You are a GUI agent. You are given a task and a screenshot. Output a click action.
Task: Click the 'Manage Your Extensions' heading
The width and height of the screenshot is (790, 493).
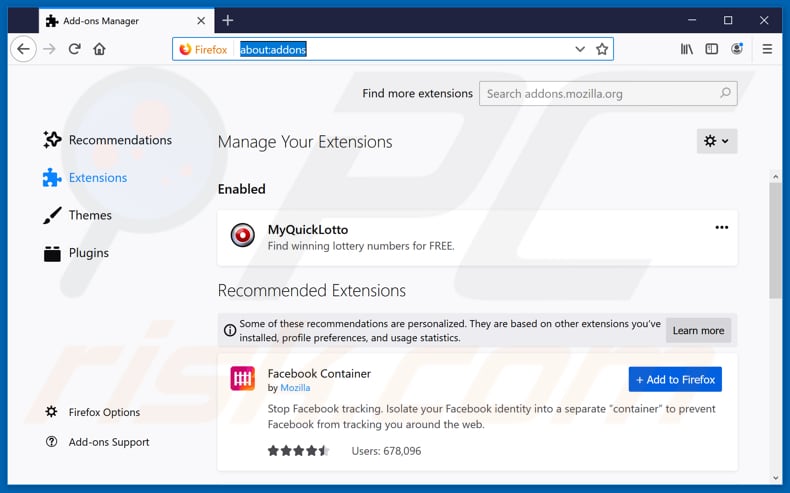click(x=305, y=142)
